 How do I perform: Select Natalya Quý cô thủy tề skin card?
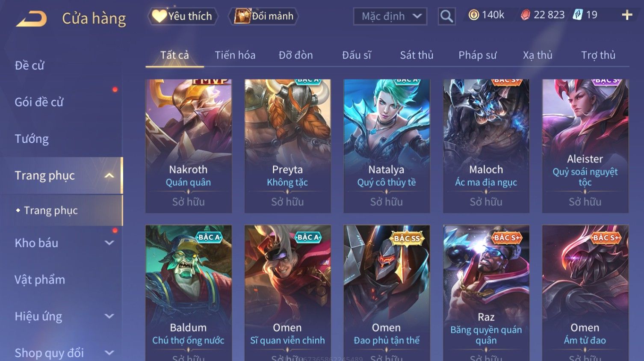click(387, 146)
